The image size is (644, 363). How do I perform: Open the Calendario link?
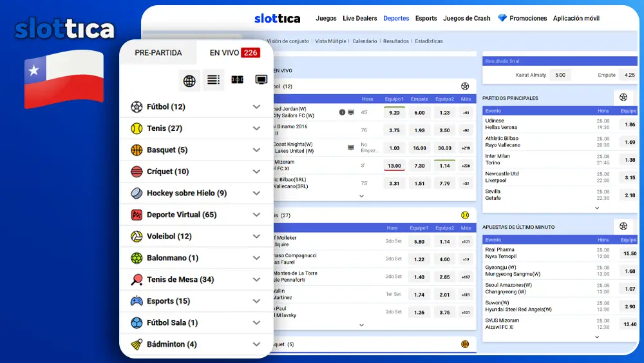coord(365,41)
